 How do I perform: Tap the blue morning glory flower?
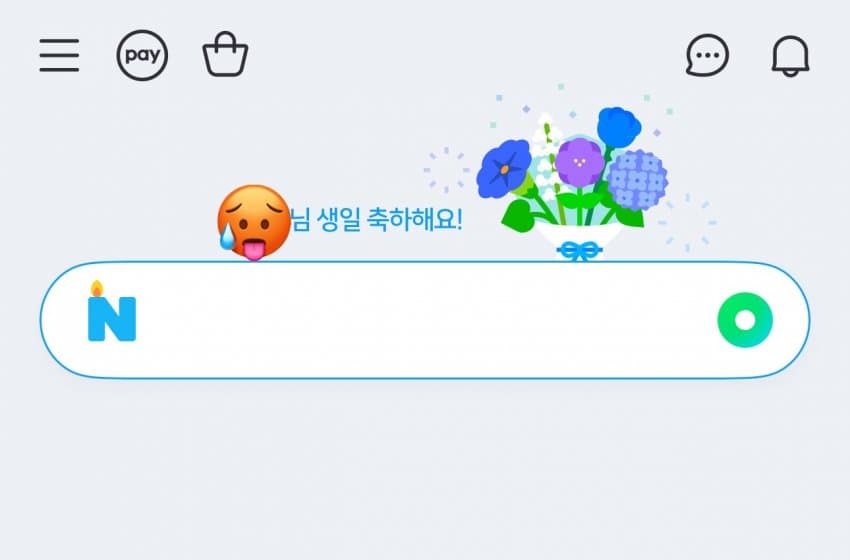504,169
